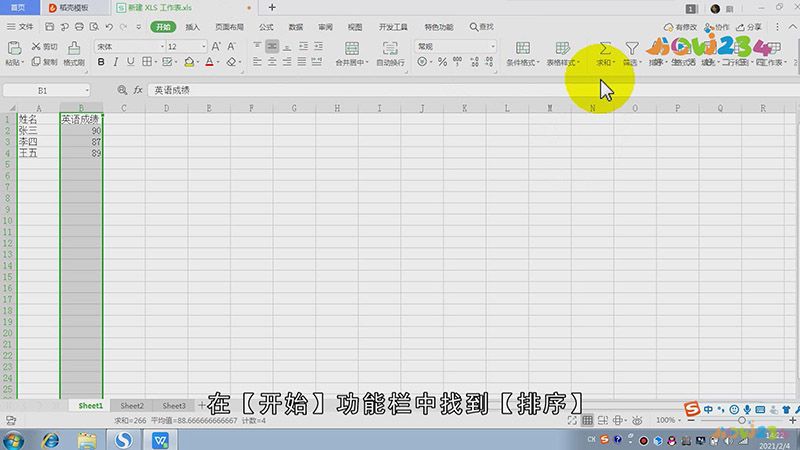Increase font size with larger A icon

(x=216, y=46)
